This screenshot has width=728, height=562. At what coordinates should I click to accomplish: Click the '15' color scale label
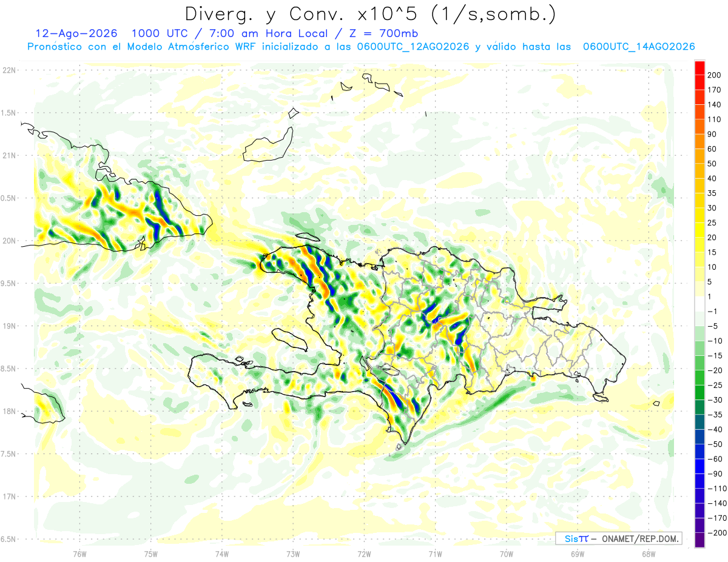(712, 252)
